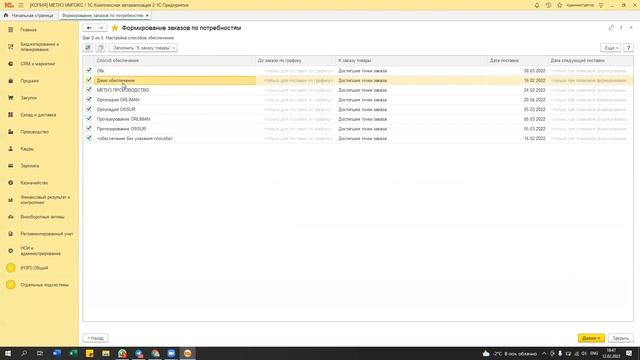Image resolution: width=640 pixels, height=360 pixels.
Task: Select Протезирование OSSUR row name
Action: click(x=121, y=129)
